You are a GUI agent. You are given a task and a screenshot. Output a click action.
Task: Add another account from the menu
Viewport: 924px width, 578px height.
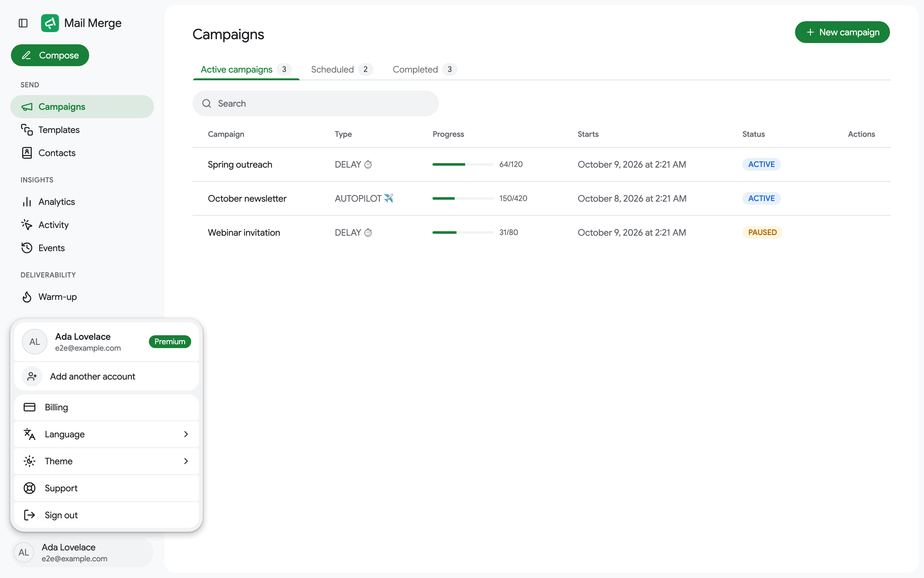107,377
